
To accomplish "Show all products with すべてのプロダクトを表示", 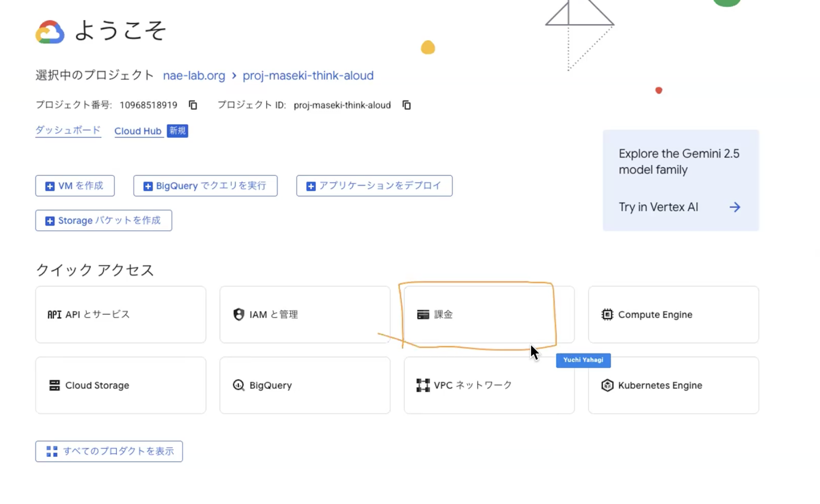I will 109,451.
